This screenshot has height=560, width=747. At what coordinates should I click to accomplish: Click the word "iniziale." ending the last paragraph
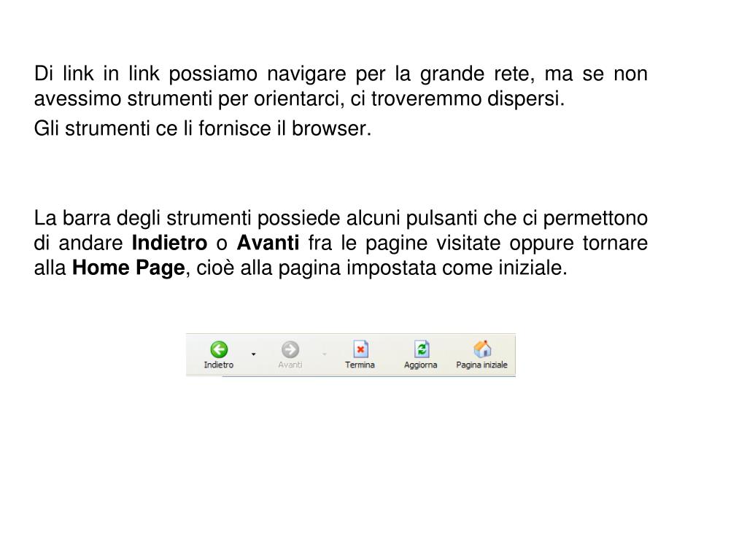pyautogui.click(x=533, y=268)
